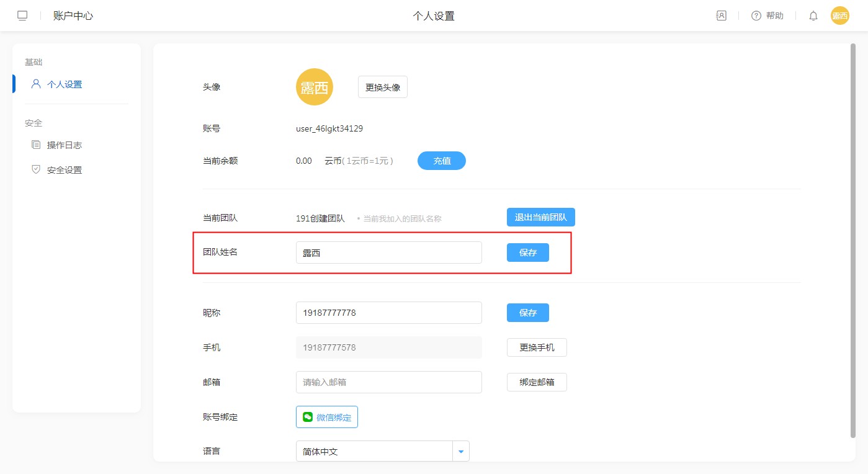The image size is (868, 474).
Task: Open the contacts icon in top bar
Action: pos(721,16)
